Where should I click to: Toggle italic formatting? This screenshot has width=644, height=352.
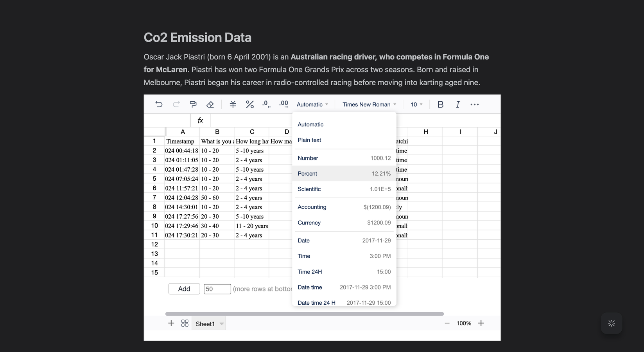pos(457,104)
